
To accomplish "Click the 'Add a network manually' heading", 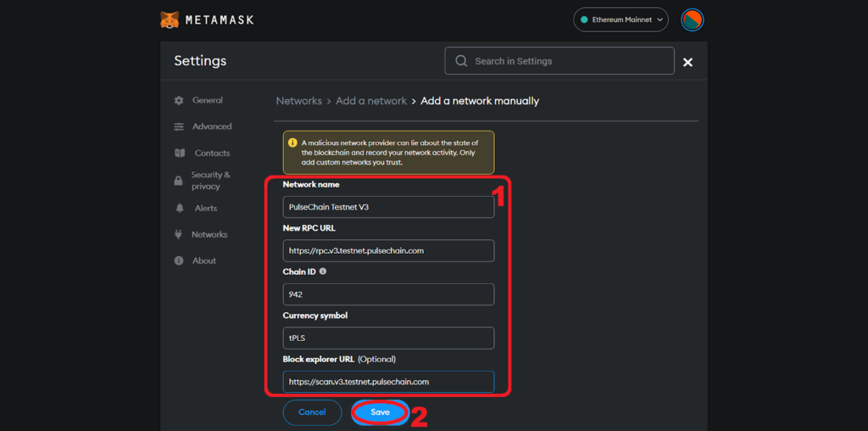I will [x=480, y=101].
